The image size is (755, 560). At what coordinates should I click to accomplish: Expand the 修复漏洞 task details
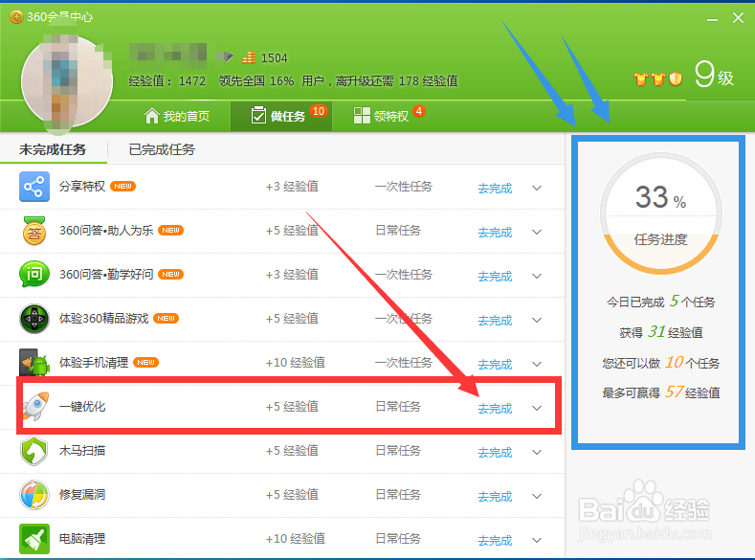pos(537,497)
